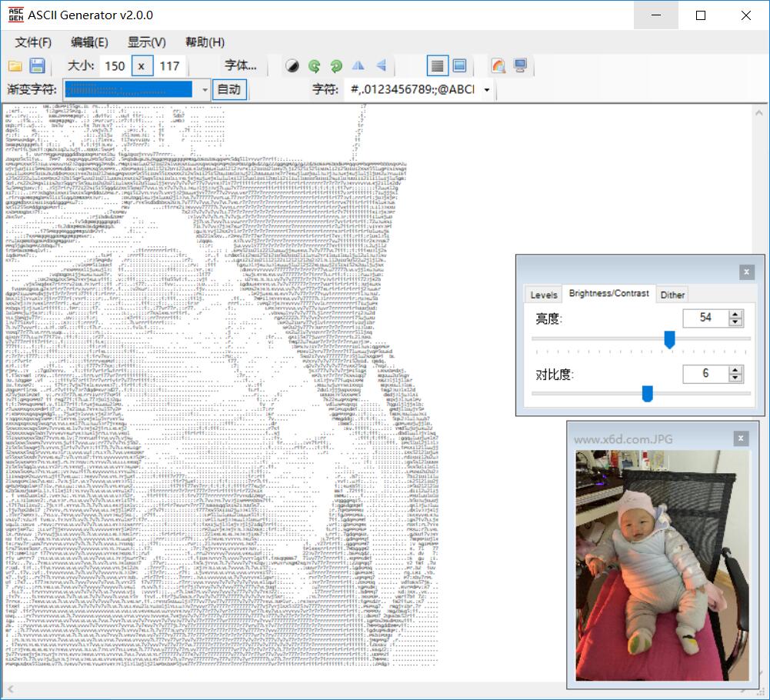Click the 自动 button
The image size is (770, 700).
click(228, 90)
